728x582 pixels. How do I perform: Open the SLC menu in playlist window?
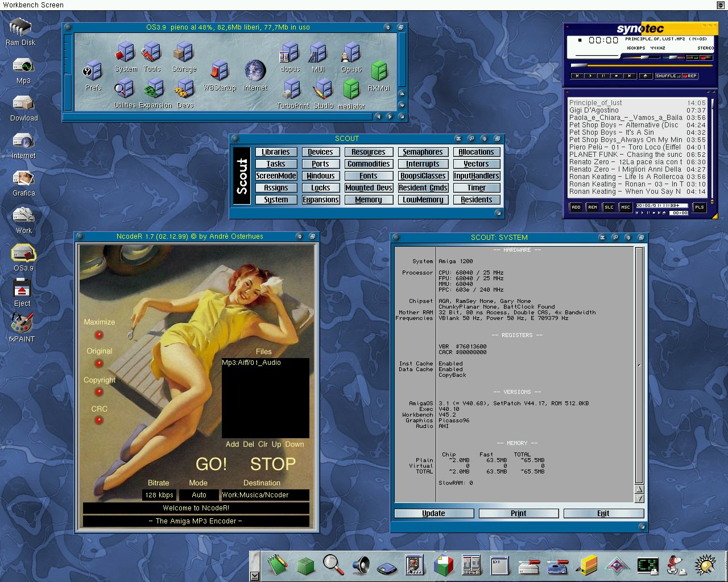pos(609,207)
